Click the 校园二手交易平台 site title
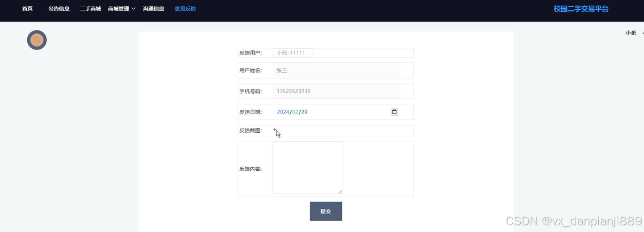The width and height of the screenshot is (644, 232). click(581, 9)
